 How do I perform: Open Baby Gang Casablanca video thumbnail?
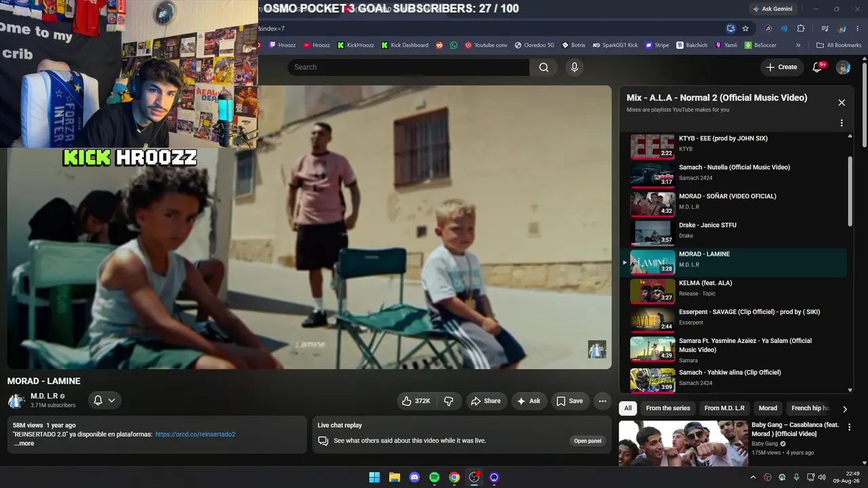click(683, 444)
